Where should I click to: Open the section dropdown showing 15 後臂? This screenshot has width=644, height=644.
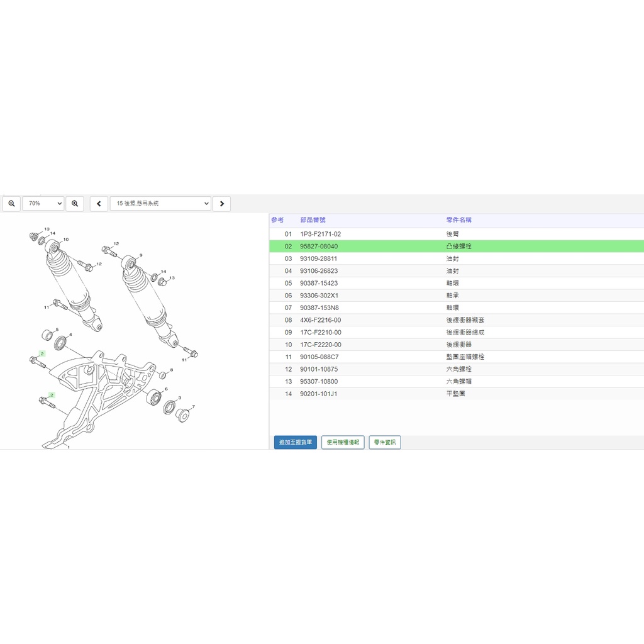pos(160,204)
